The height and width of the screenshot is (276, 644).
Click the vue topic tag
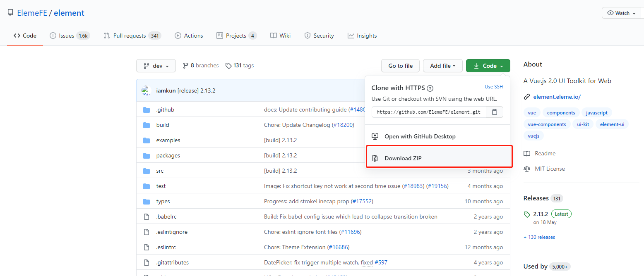tap(532, 113)
